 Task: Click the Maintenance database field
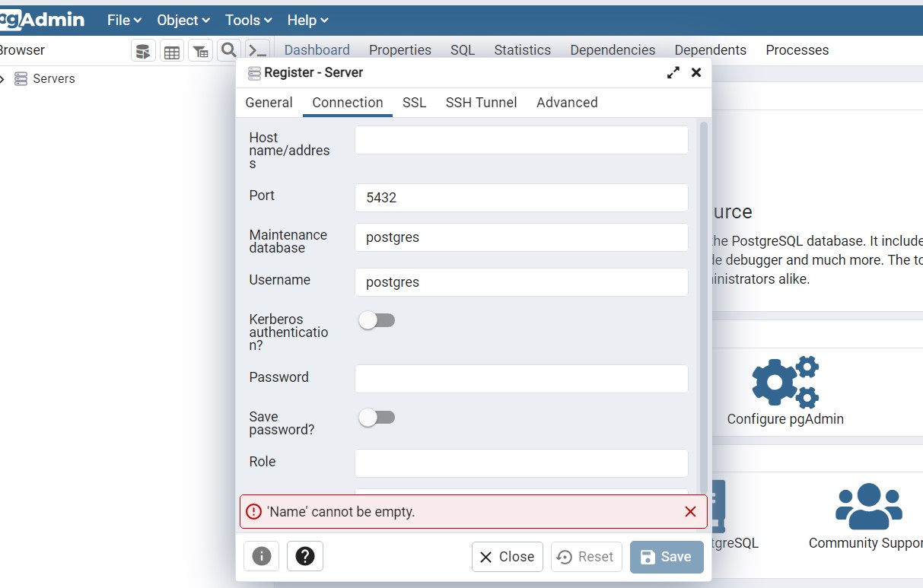pyautogui.click(x=521, y=237)
